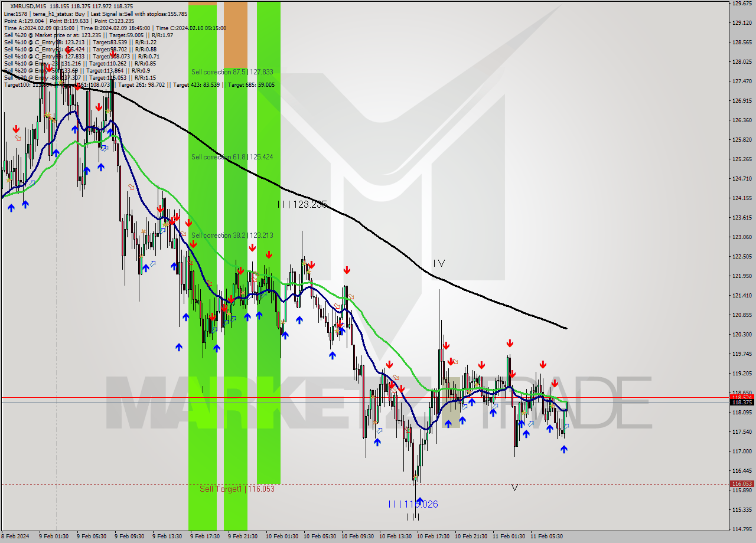
Task: Click the 'Target 685: 59.005' text
Action: 251,84
